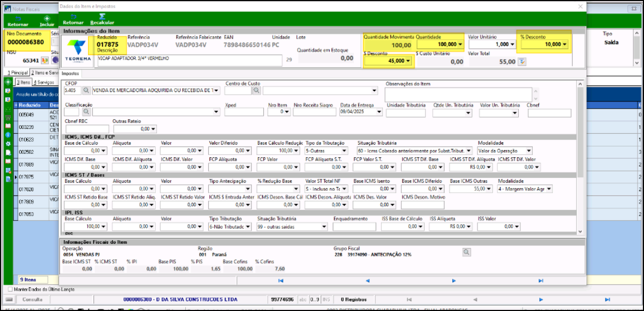The height and width of the screenshot is (311, 644).
Task: Open the Outras Rateio dropdown
Action: click(153, 129)
